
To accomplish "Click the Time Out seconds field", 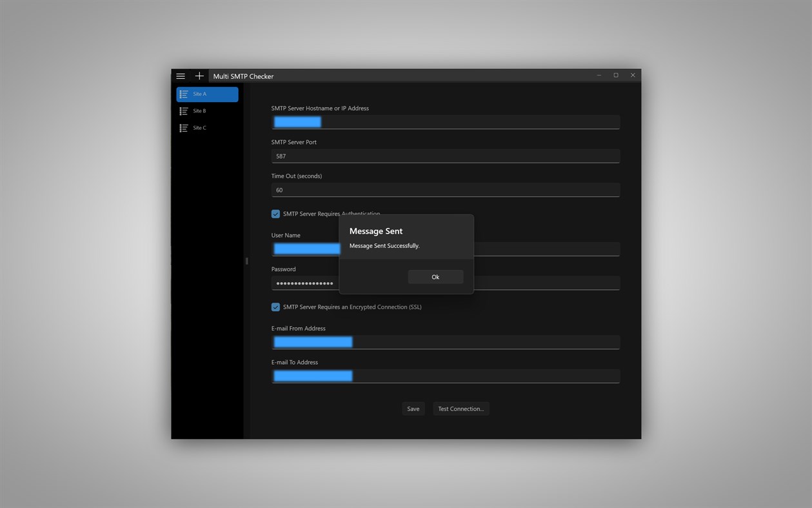I will coord(445,189).
